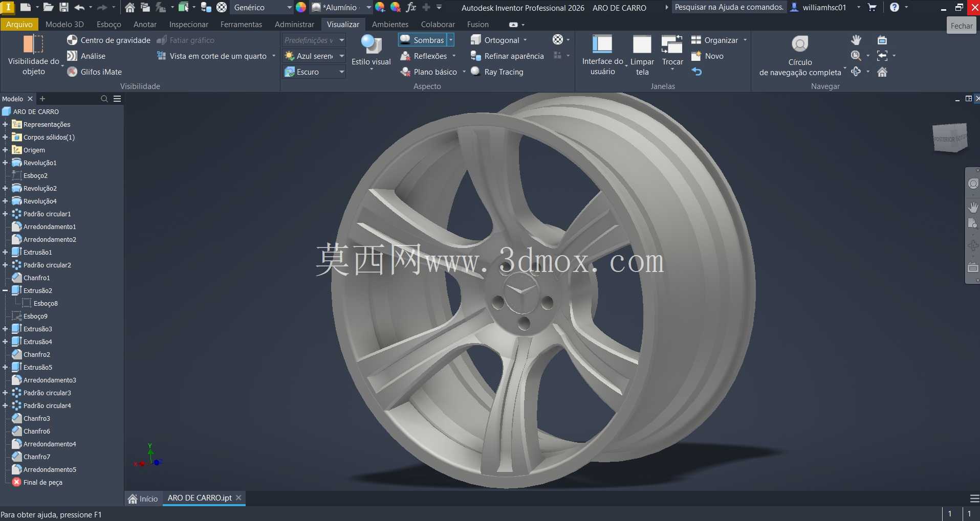980x521 pixels.
Task: Toggle Plano básico display
Action: [429, 72]
